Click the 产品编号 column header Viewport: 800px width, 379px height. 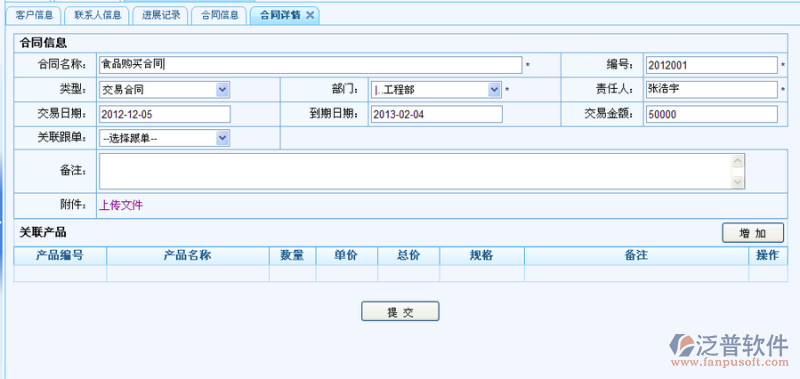click(60, 256)
